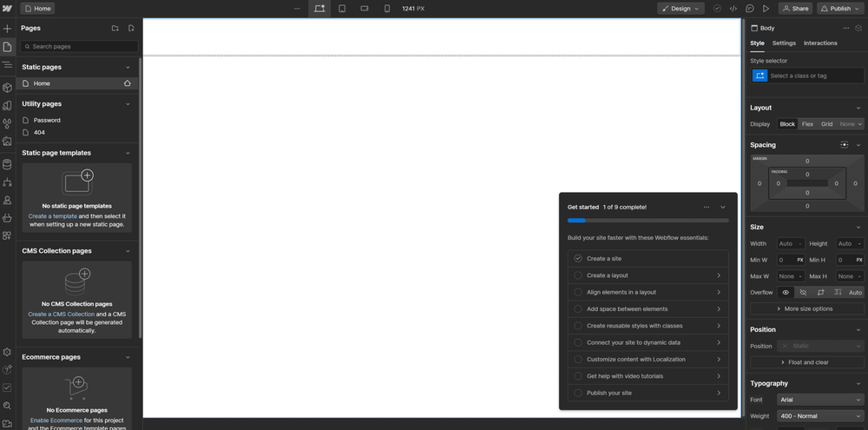Open the Font dropdown showing Arial
Image resolution: width=868 pixels, height=430 pixels.
(819, 400)
